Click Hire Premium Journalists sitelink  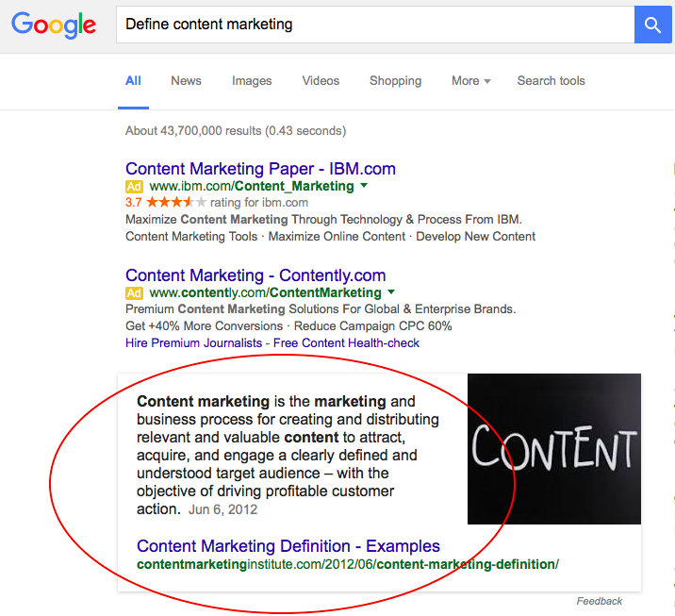click(193, 342)
